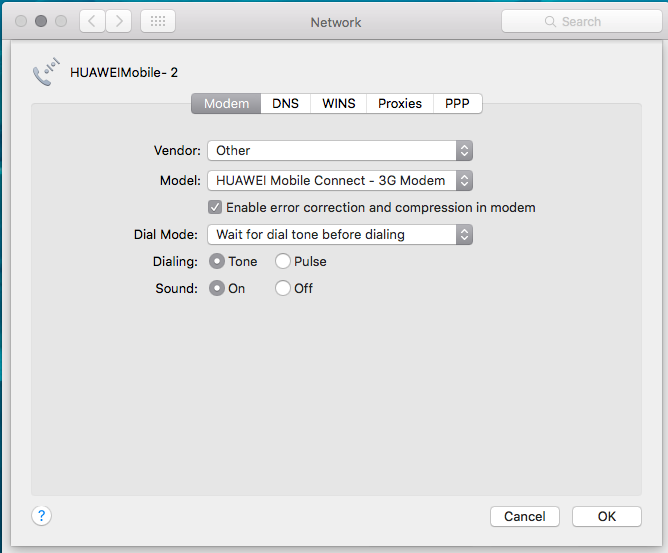Open the Dial Mode dropdown

coord(340,234)
